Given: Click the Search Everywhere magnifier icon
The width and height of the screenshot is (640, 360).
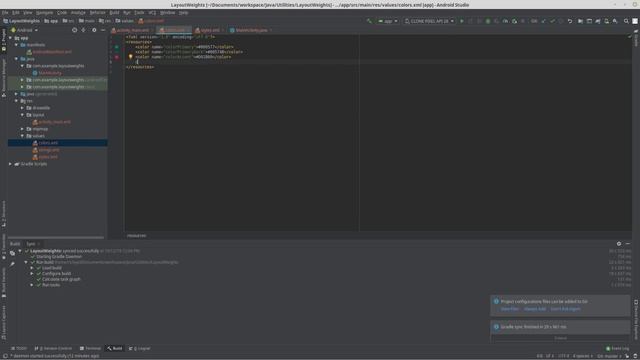Looking at the screenshot, I should (626, 21).
